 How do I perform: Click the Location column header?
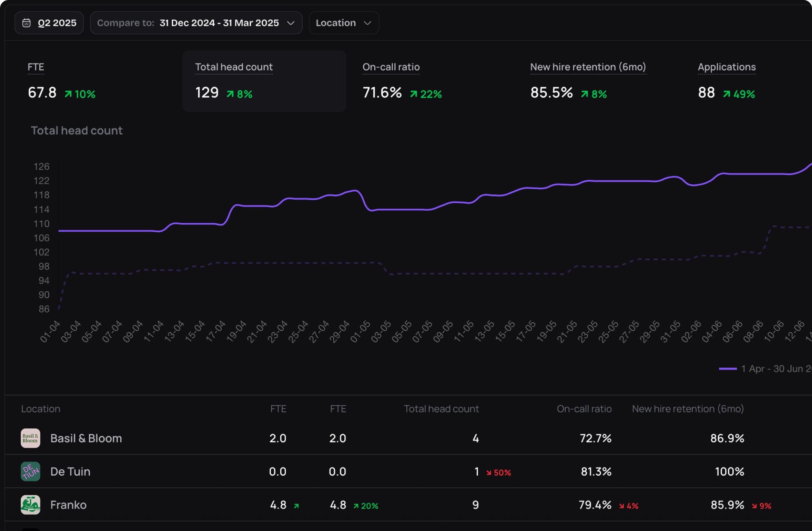(x=41, y=409)
